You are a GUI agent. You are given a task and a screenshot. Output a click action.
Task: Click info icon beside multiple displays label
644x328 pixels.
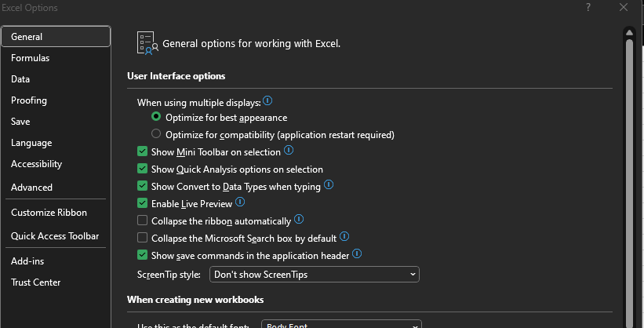267,101
